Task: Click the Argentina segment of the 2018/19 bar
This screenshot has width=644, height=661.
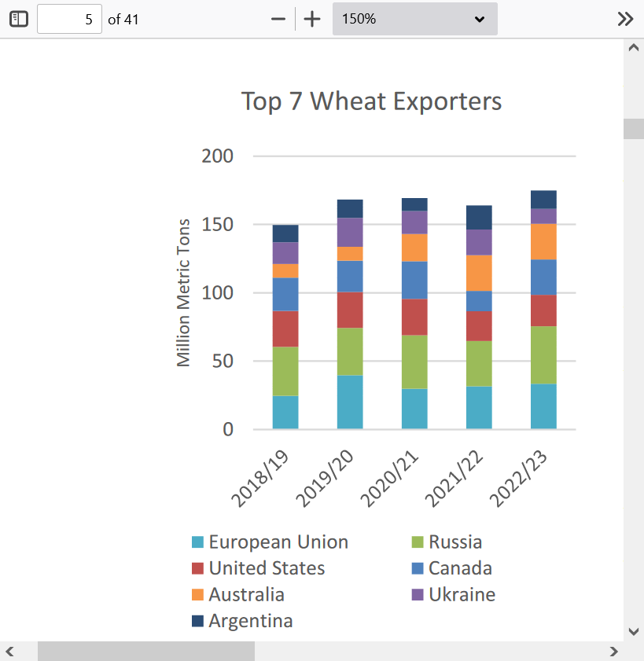Action: click(x=285, y=233)
